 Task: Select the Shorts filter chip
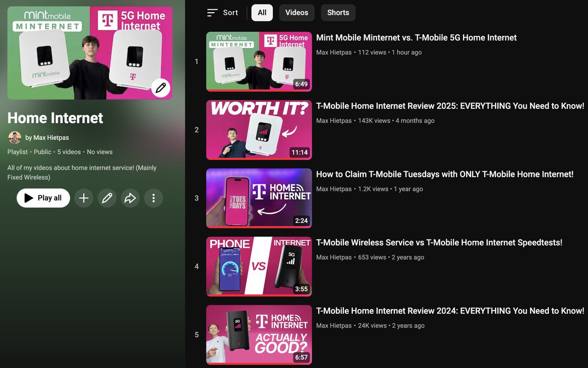coord(338,13)
